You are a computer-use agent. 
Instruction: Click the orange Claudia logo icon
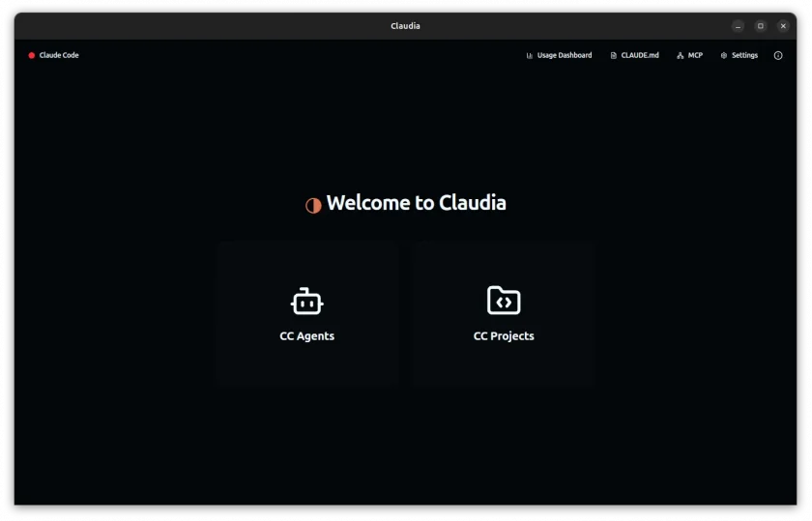coord(313,206)
